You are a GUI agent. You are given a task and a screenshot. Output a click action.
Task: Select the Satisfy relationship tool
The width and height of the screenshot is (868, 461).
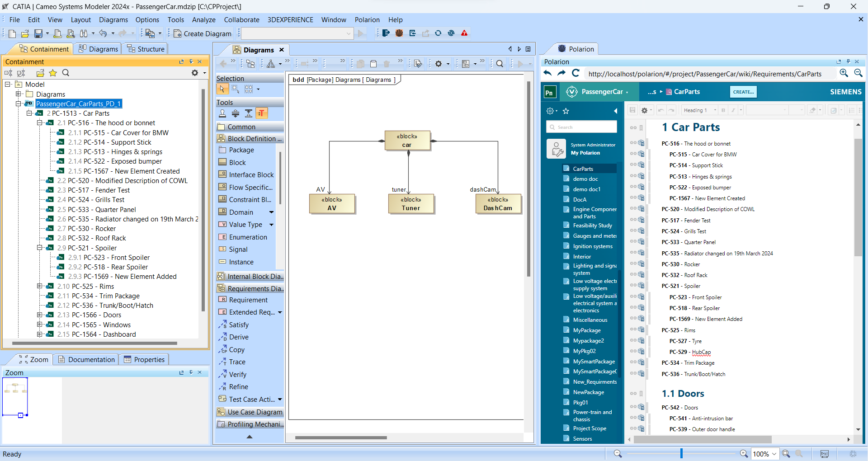238,325
